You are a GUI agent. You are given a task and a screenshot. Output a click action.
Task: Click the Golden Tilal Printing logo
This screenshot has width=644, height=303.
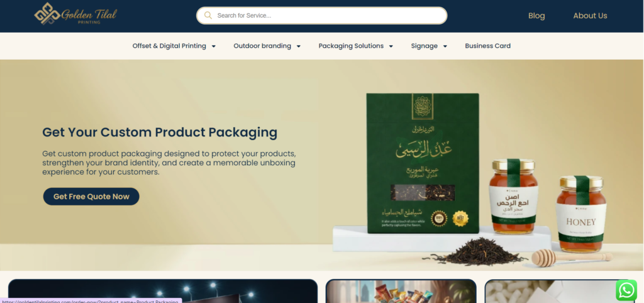point(75,14)
